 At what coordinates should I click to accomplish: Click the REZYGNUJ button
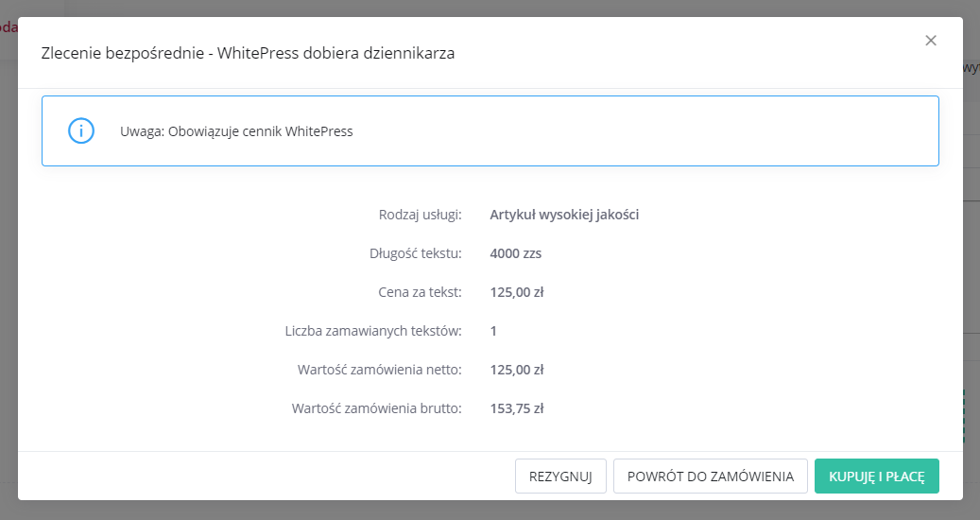[560, 477]
